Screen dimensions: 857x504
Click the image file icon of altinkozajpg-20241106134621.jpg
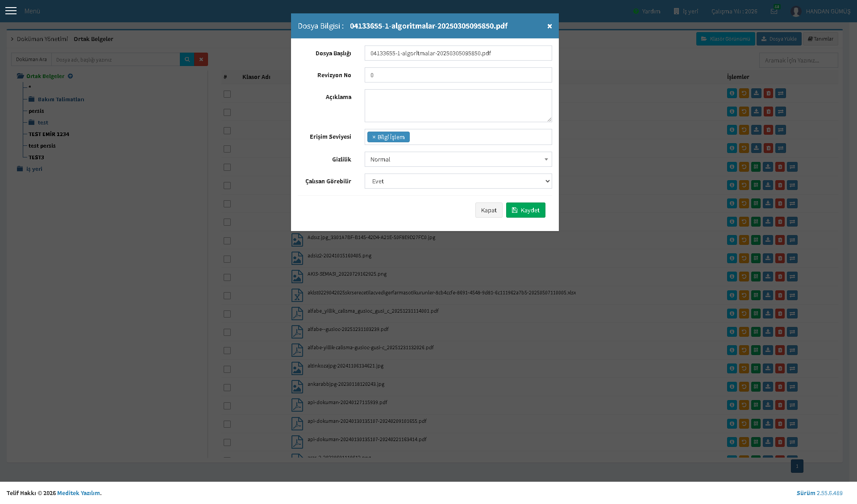click(297, 368)
